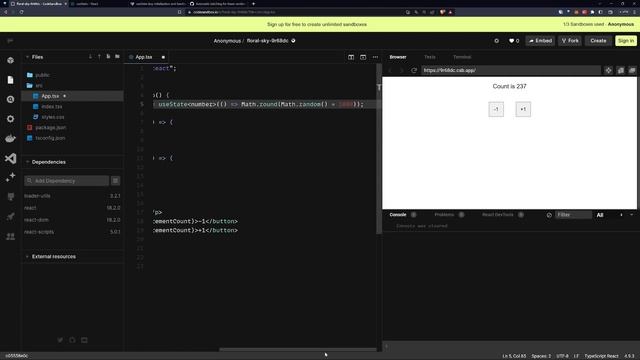Click the react-dom dependency row
The image size is (640, 360).
72,220
